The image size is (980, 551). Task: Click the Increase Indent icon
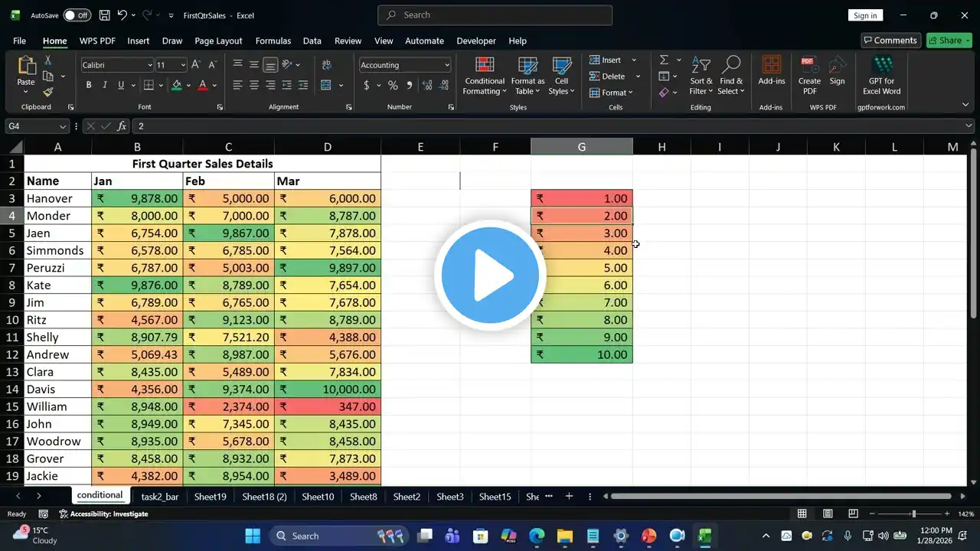coord(303,85)
